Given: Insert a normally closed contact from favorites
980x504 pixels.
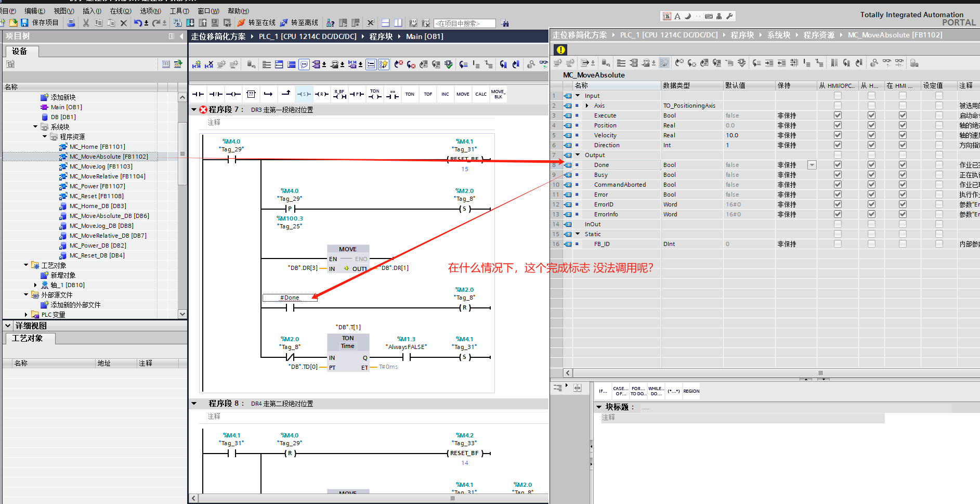Looking at the screenshot, I should pos(216,94).
